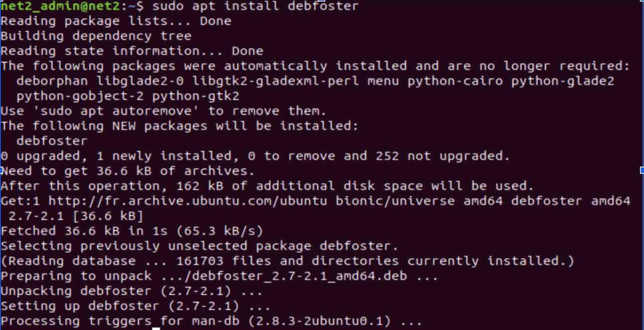
Task: Click the 'python-cairo' package name
Action: pos(455,81)
